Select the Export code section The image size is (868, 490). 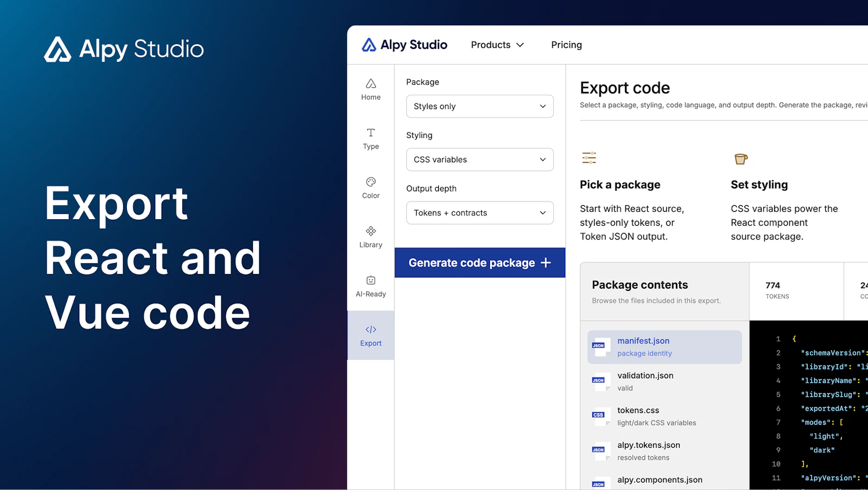tap(371, 335)
